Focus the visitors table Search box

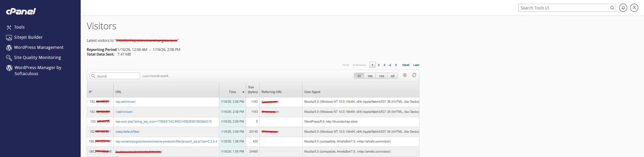(x=115, y=76)
